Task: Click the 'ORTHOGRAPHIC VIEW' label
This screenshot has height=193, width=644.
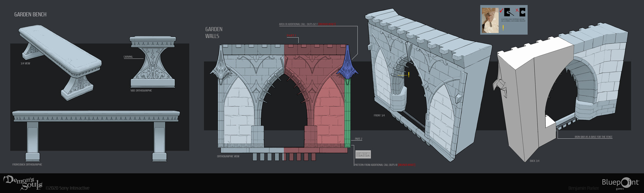Action: (x=228, y=156)
